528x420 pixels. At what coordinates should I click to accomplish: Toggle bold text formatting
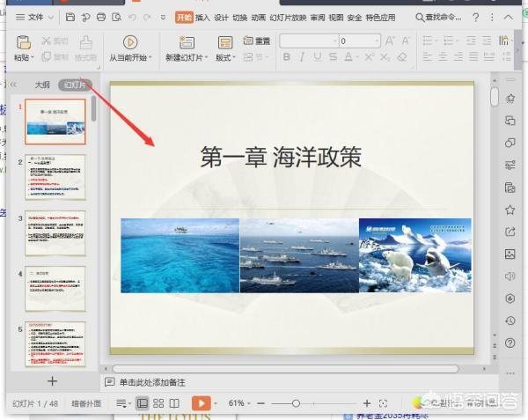(287, 57)
